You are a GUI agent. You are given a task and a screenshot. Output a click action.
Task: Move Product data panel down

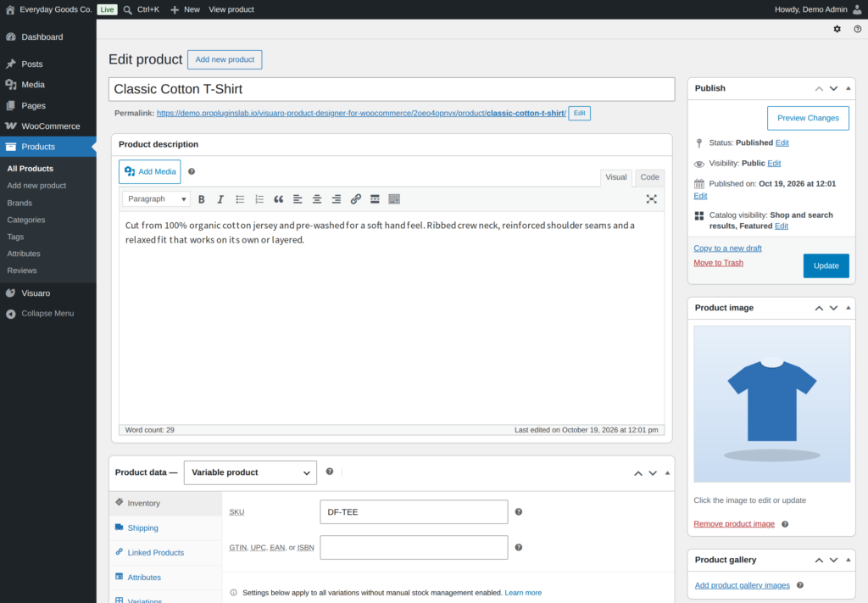(x=653, y=473)
